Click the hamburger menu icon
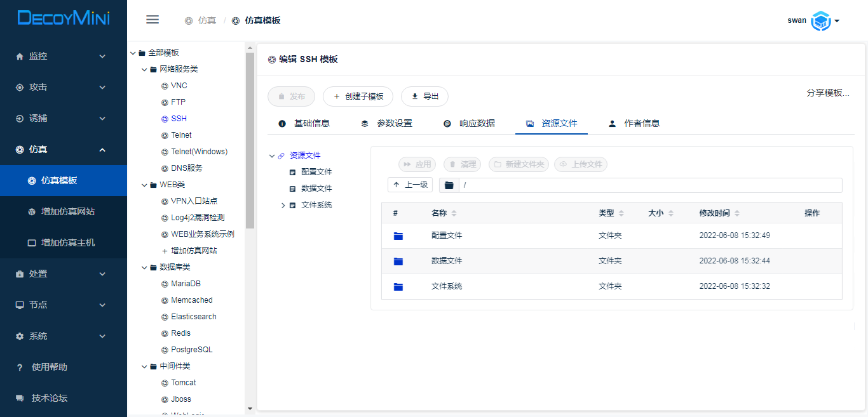Screen dimensions: 868x417 (153, 20)
